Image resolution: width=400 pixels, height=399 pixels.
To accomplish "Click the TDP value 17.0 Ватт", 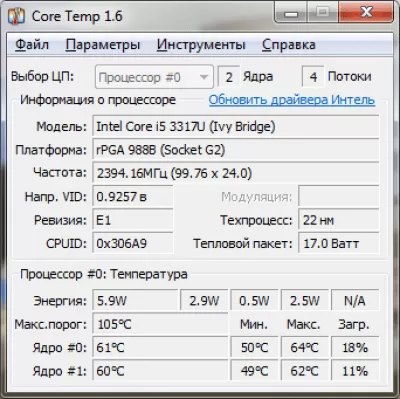I will click(339, 243).
